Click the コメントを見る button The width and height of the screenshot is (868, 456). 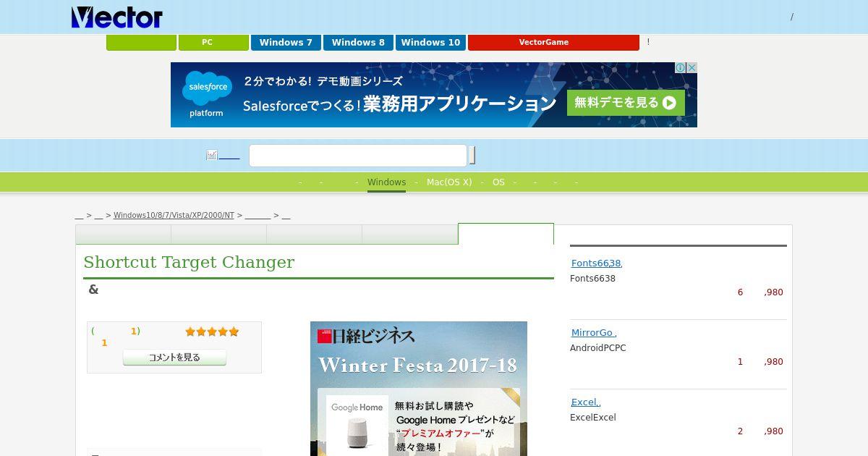(x=174, y=358)
